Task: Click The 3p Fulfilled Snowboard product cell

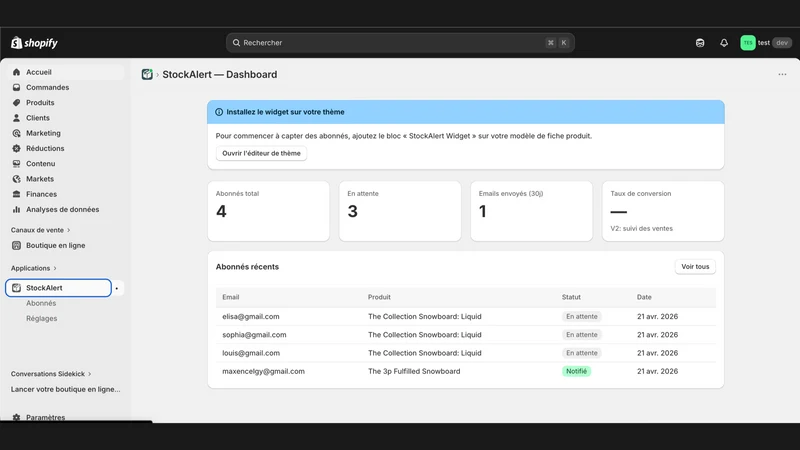Action: pyautogui.click(x=414, y=371)
